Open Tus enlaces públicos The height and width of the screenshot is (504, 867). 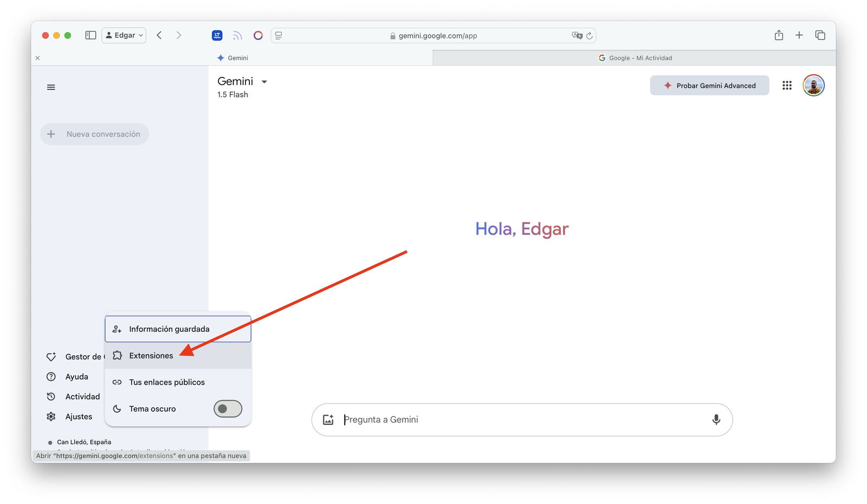point(178,382)
